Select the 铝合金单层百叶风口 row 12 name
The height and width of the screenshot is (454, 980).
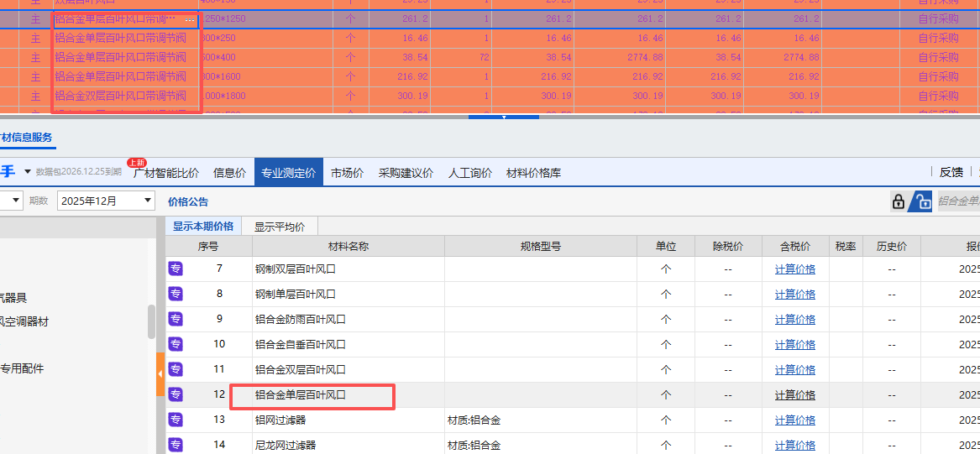tap(301, 394)
